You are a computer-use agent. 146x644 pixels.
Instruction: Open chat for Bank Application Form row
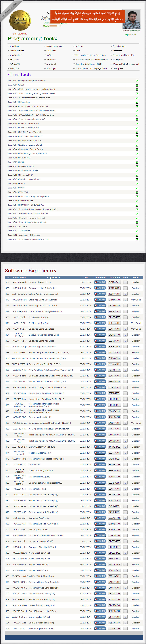125,283
